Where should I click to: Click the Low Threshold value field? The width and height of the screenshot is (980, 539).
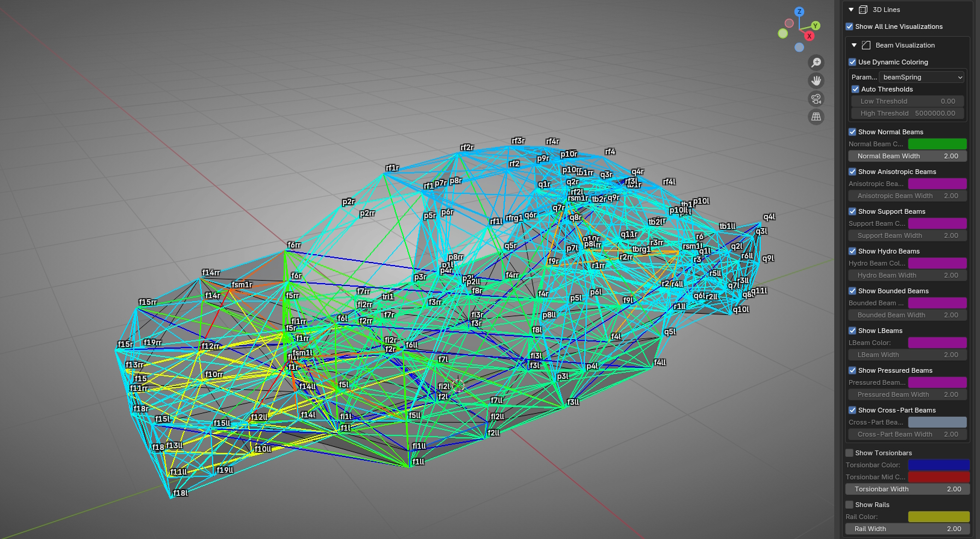[x=908, y=101]
